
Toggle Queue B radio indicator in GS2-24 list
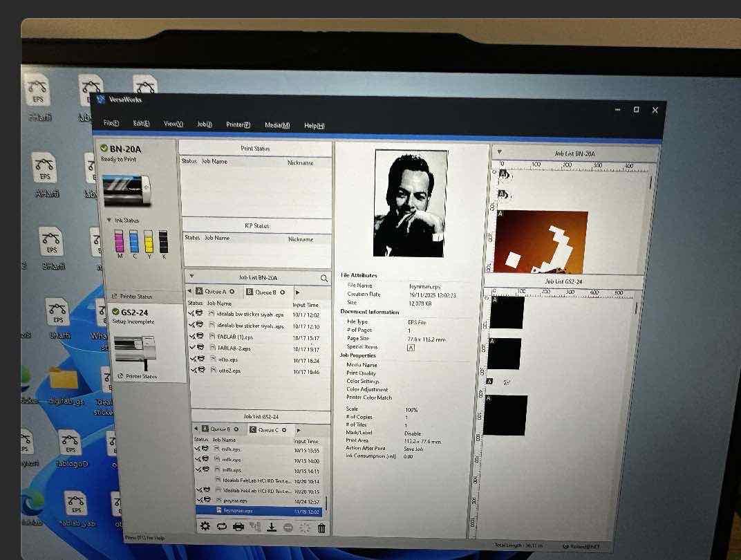[x=237, y=429]
